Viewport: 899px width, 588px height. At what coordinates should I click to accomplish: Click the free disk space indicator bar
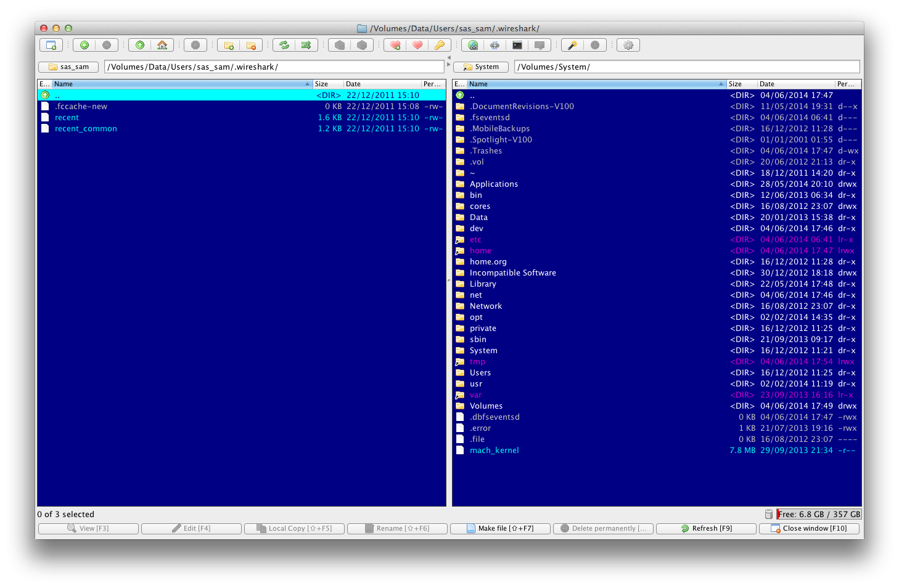[819, 514]
